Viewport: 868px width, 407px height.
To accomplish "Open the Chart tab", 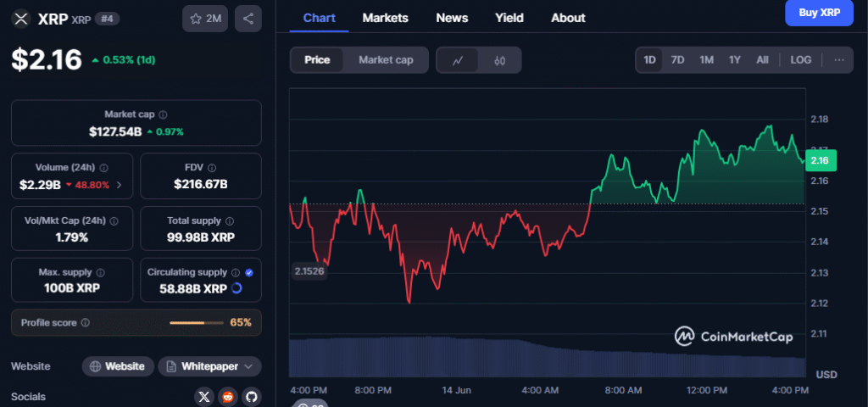I will coord(320,18).
